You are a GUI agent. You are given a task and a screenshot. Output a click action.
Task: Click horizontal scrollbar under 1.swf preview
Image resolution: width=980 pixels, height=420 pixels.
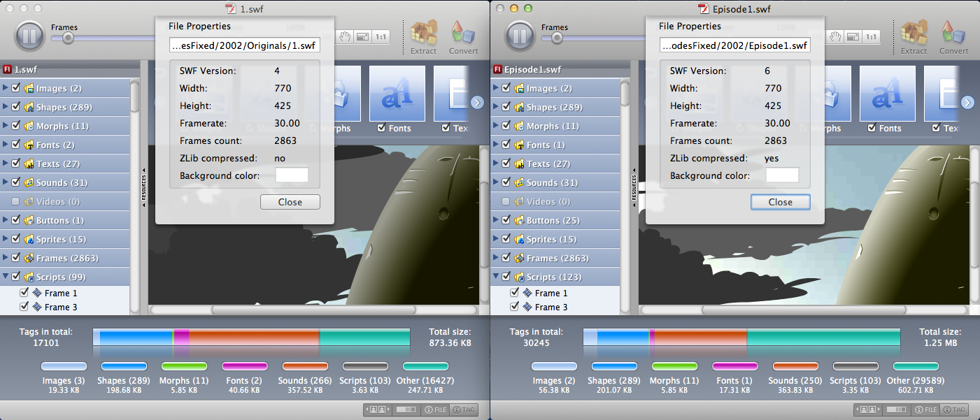pos(313,310)
